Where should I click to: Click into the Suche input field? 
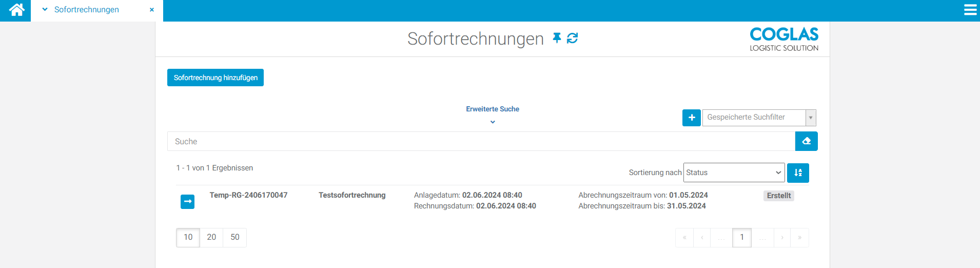(x=481, y=141)
